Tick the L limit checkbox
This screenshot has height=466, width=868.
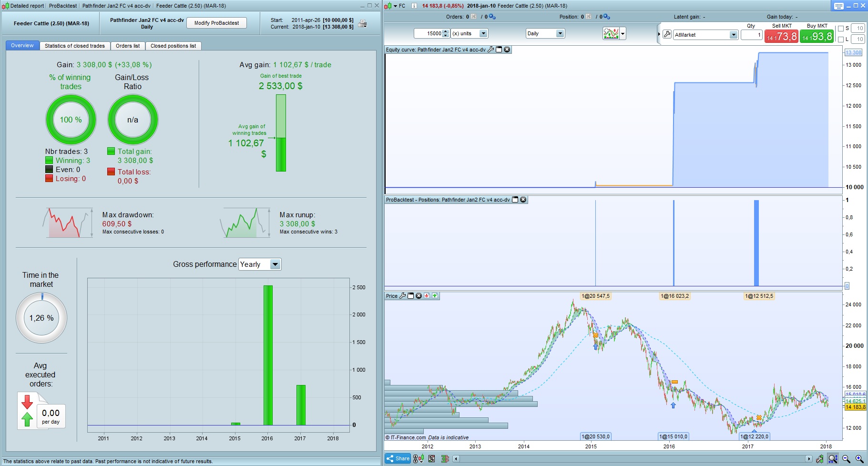(x=841, y=40)
